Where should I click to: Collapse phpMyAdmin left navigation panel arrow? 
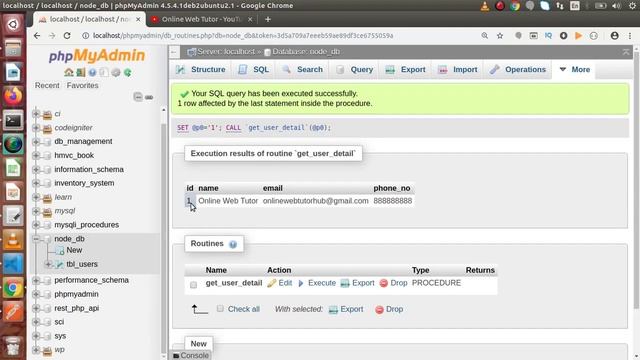pos(174,52)
